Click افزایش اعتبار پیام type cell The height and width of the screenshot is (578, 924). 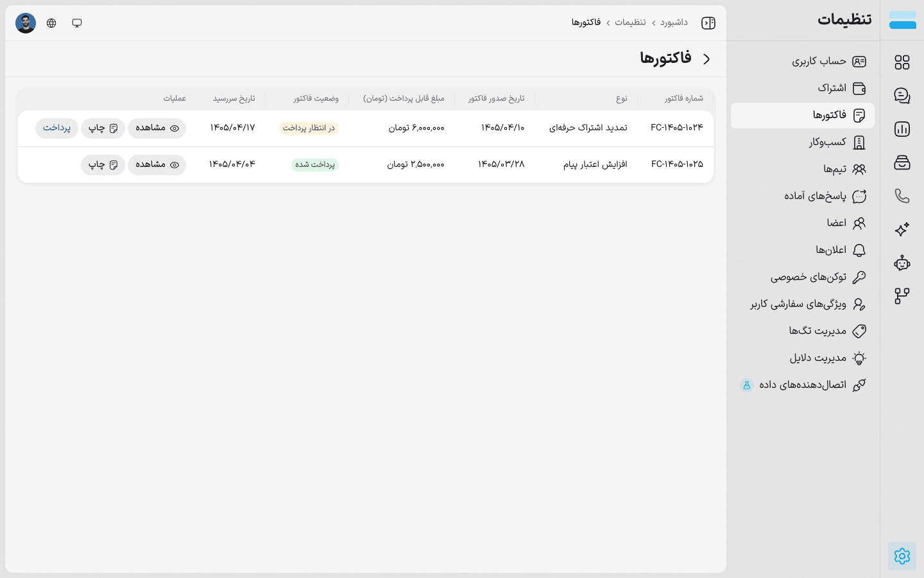pyautogui.click(x=595, y=164)
